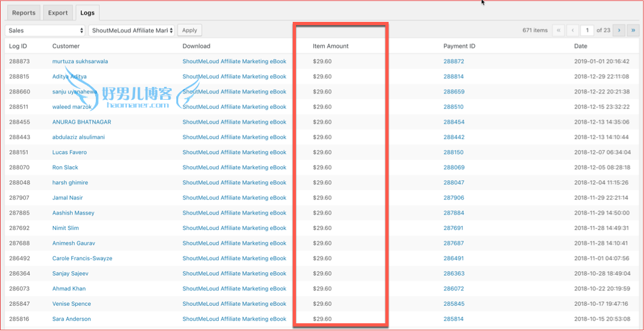Open payment ID 288454
This screenshot has height=331, width=644.
tap(454, 122)
